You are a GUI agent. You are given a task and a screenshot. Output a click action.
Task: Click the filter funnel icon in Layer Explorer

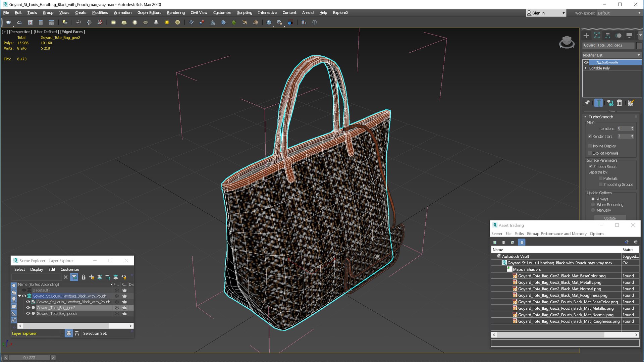74,277
